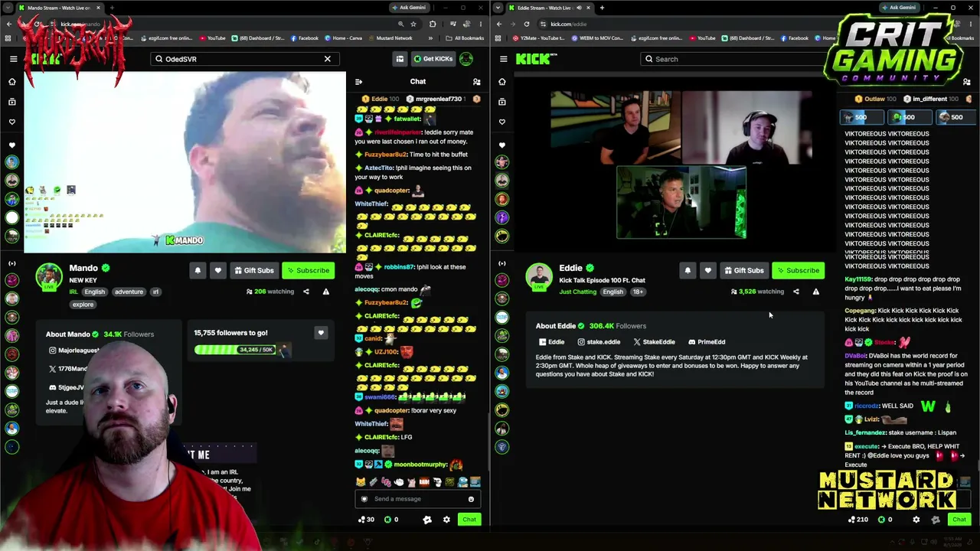Send message with Mando's Chat button
Screen dimensions: 980x551
[469, 520]
